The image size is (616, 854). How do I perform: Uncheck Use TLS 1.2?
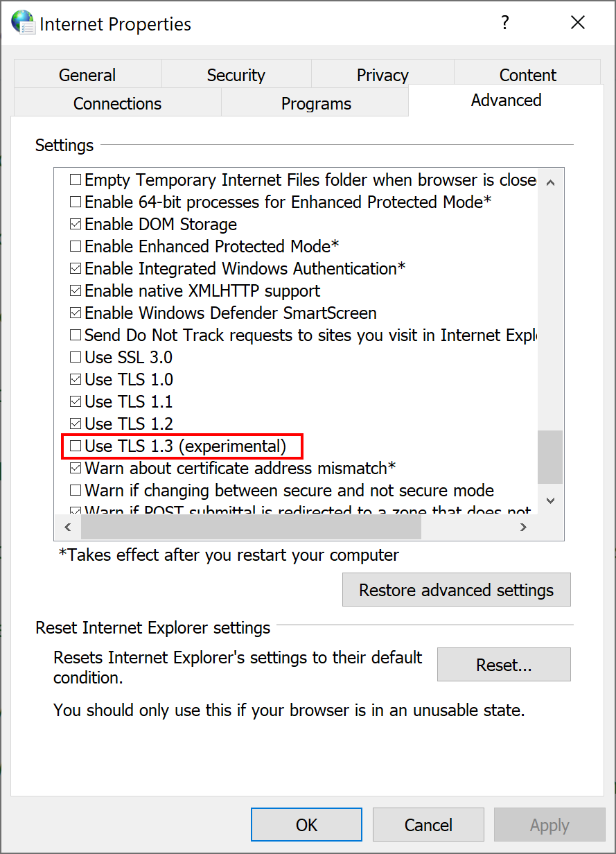[x=75, y=424]
